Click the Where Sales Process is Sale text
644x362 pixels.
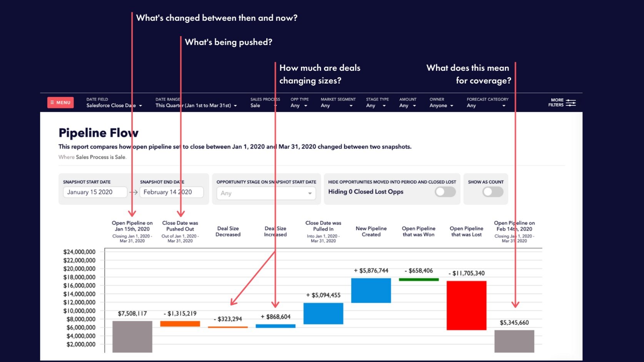point(92,157)
